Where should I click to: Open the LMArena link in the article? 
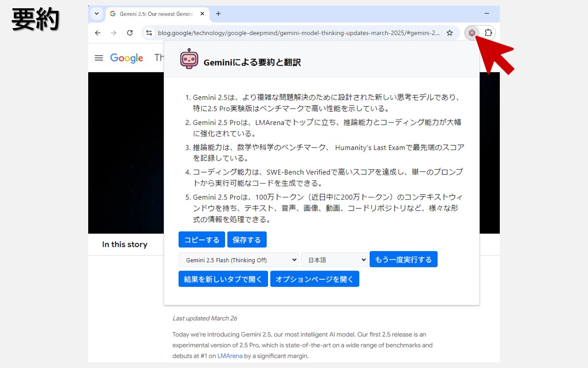tap(230, 356)
